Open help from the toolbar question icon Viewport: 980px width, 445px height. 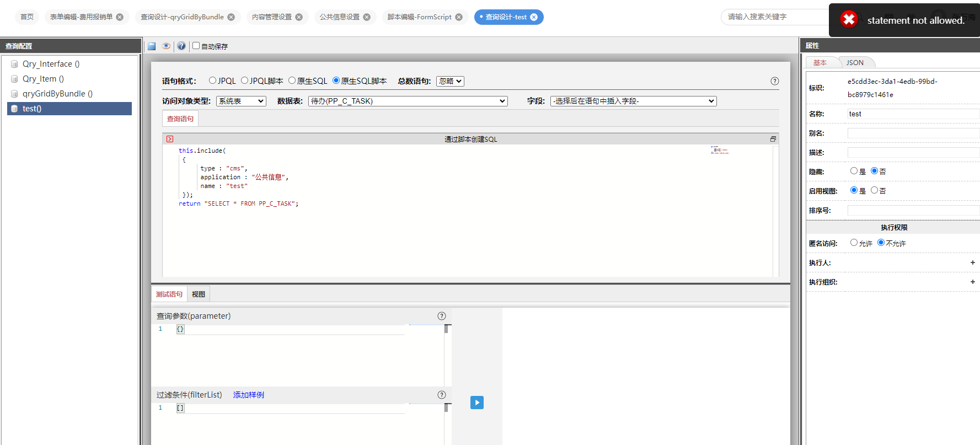[x=181, y=46]
